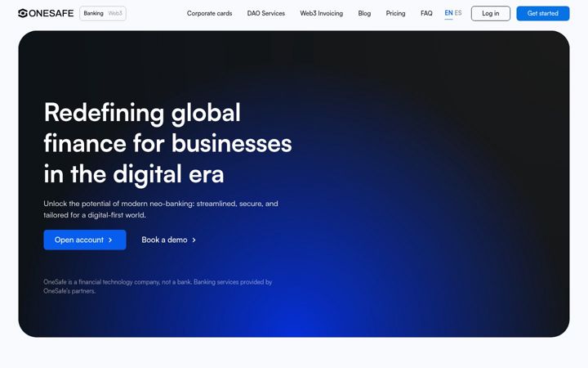Select EN language option
This screenshot has height=368, width=588.
point(448,13)
